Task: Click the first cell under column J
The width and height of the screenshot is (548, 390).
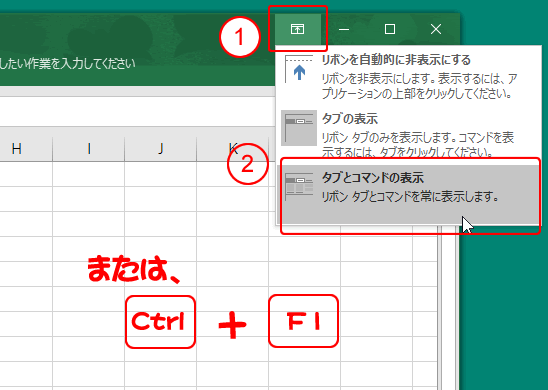Action: [x=160, y=174]
